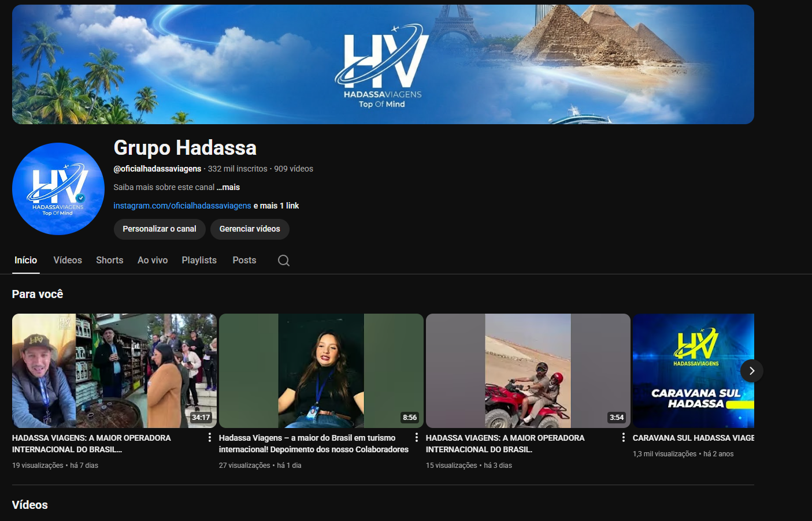Open the instagram.com/oficialhadassaviagens link
This screenshot has width=812, height=521.
182,206
